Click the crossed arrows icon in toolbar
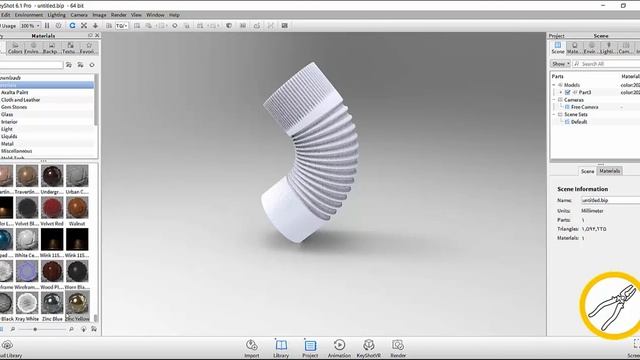This screenshot has height=360, width=640. [x=84, y=26]
